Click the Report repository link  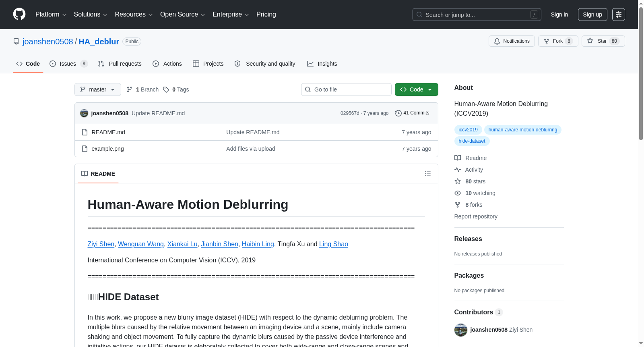point(476,216)
